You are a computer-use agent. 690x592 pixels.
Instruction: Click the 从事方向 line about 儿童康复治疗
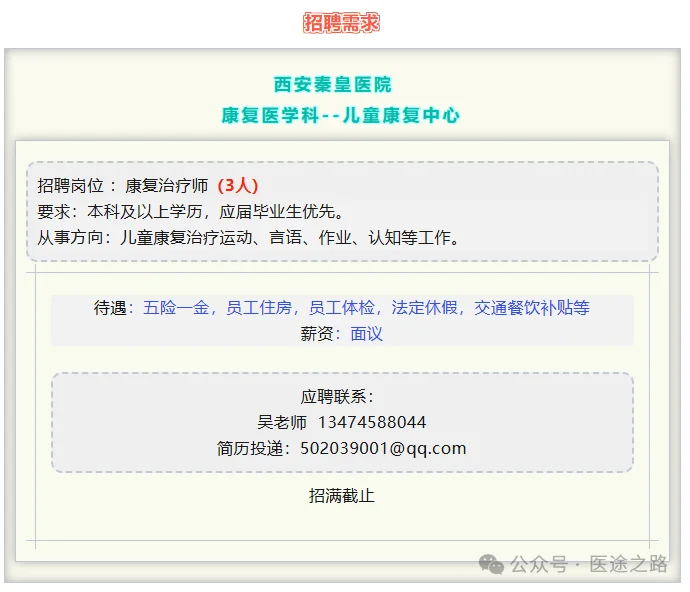pos(249,238)
